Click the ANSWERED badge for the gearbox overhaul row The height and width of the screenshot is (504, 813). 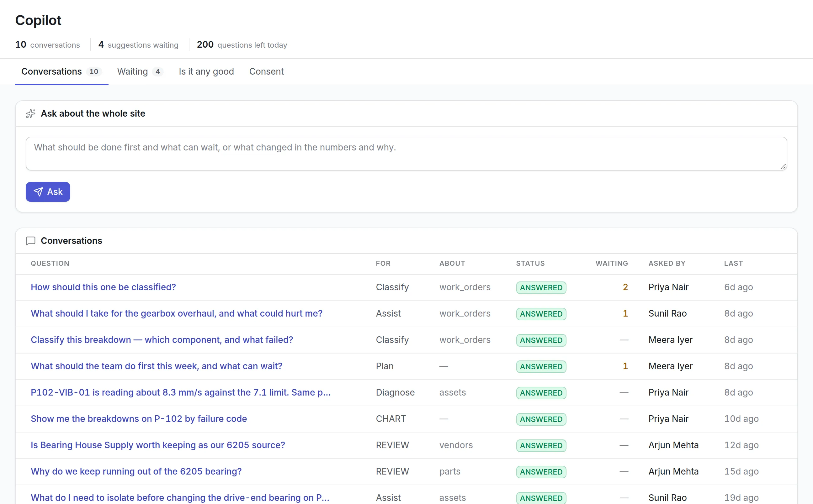541,314
